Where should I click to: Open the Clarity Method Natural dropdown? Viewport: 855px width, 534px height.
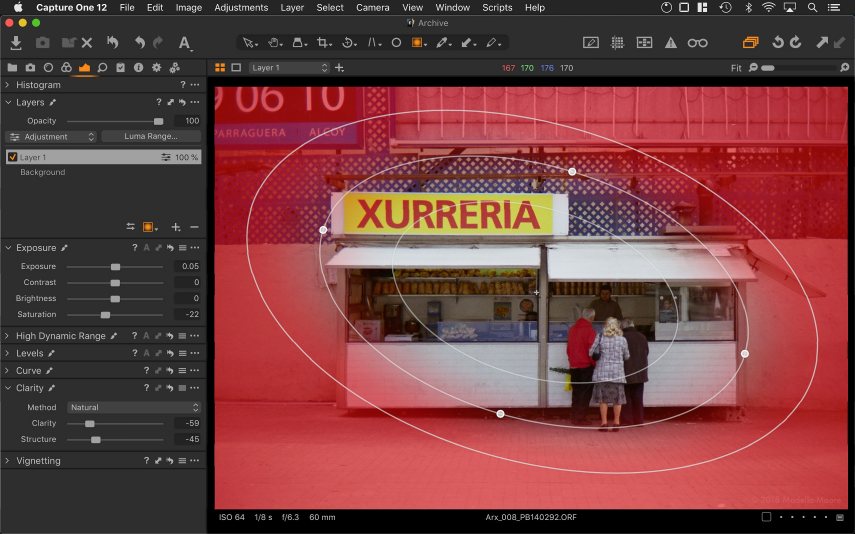pos(134,407)
